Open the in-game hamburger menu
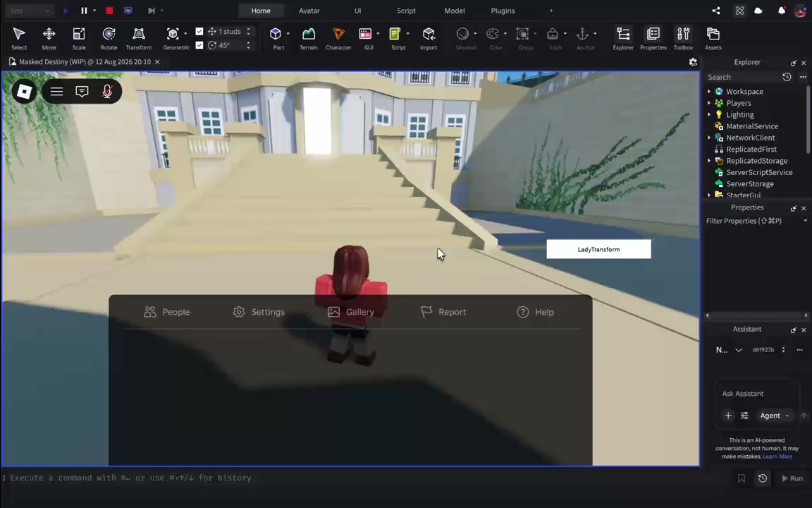 pos(56,91)
